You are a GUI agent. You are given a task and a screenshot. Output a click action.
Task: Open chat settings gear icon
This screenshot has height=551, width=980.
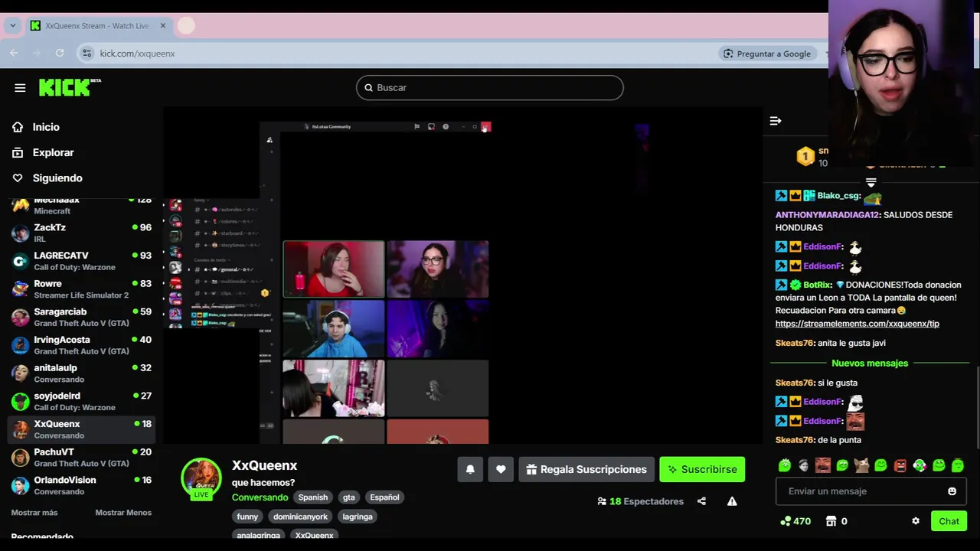(x=915, y=521)
